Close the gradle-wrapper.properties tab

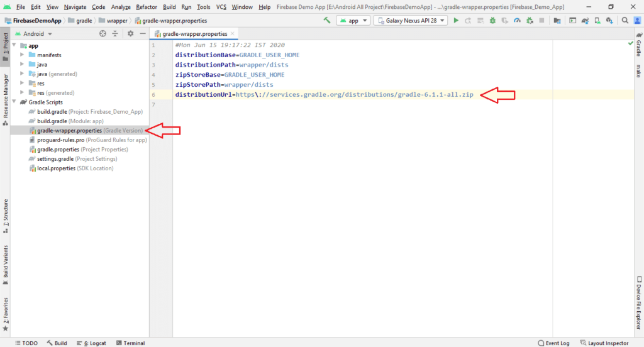pyautogui.click(x=233, y=34)
